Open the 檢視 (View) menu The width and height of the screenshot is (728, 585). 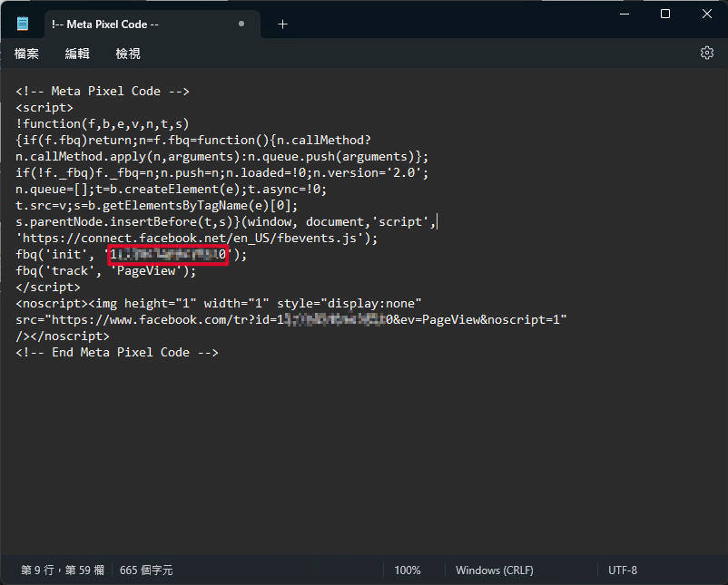128,54
